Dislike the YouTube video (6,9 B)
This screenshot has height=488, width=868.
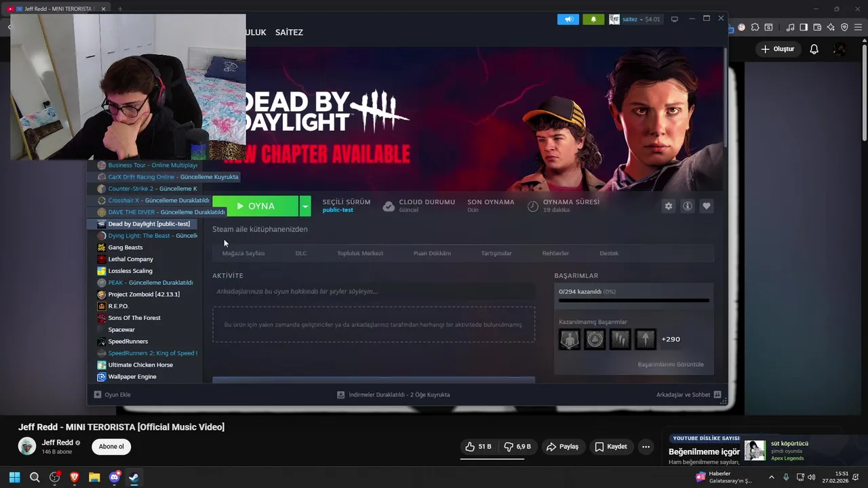point(517,447)
